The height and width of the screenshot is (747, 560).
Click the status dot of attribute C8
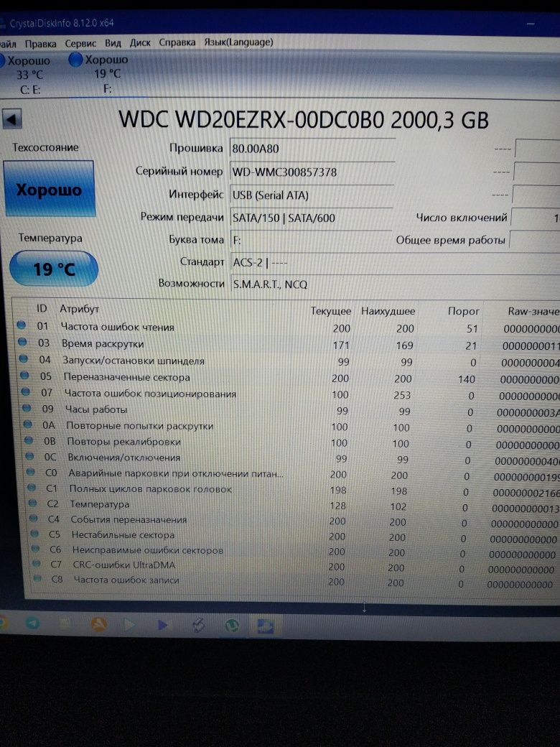click(x=37, y=578)
